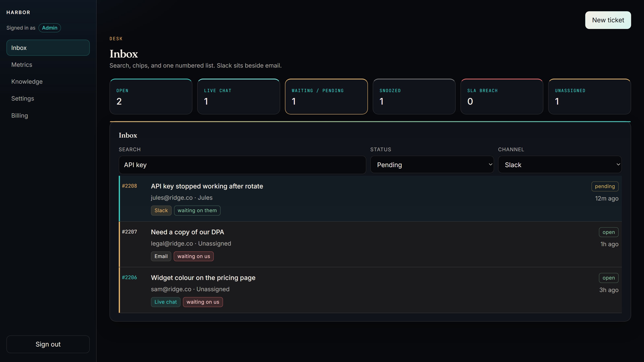
Task: Open the Knowledge sidebar item
Action: click(48, 82)
